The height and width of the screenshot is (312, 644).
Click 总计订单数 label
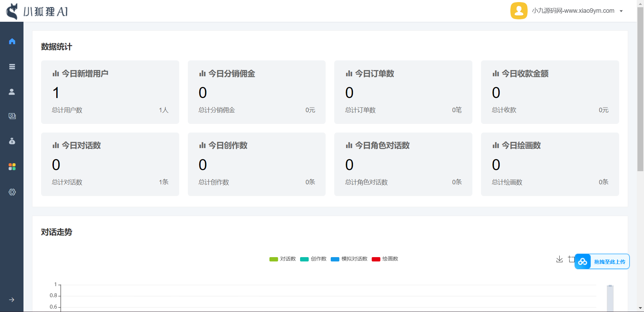360,110
